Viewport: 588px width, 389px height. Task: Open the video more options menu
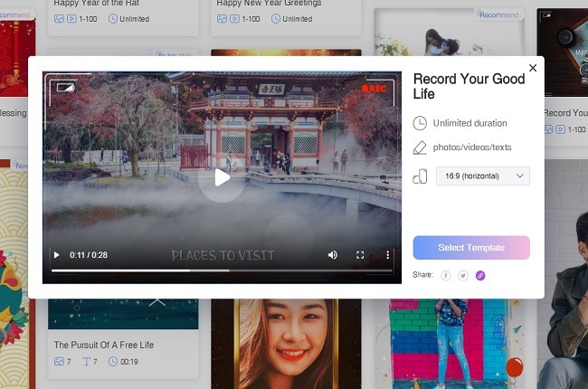(388, 255)
